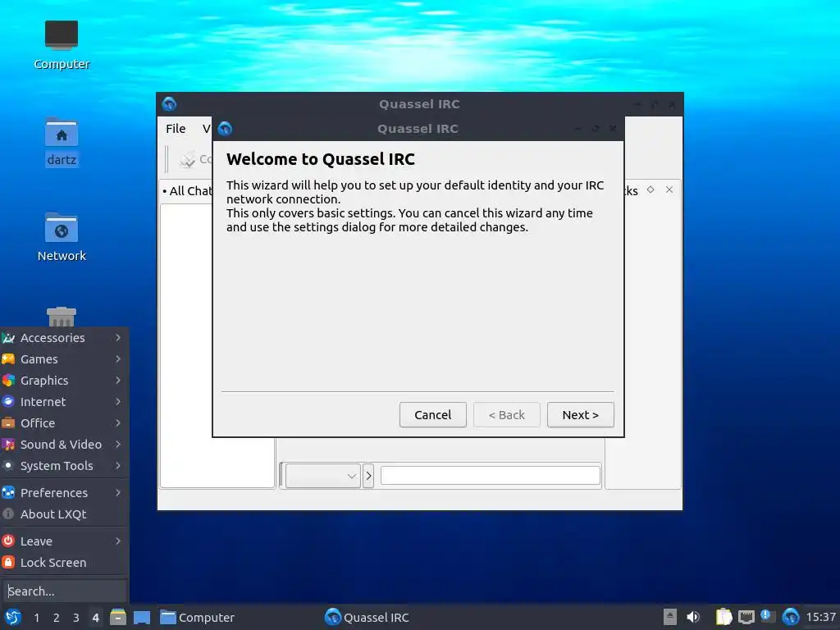
Task: Click the Connect toolbar icon in Quassel
Action: (195, 159)
